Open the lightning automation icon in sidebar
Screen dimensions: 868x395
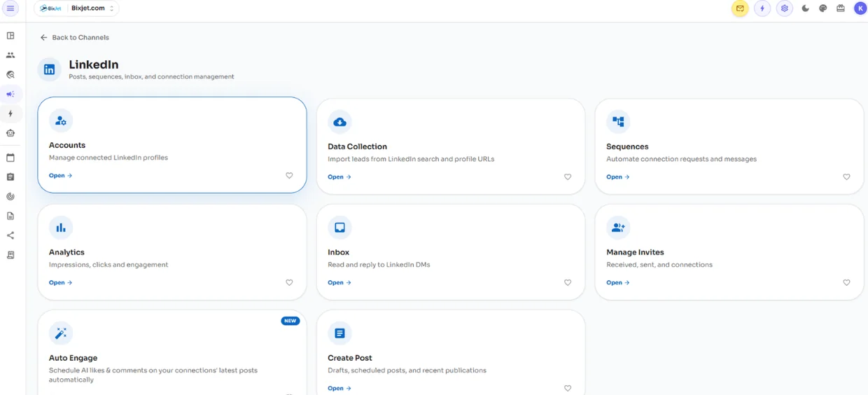point(10,113)
